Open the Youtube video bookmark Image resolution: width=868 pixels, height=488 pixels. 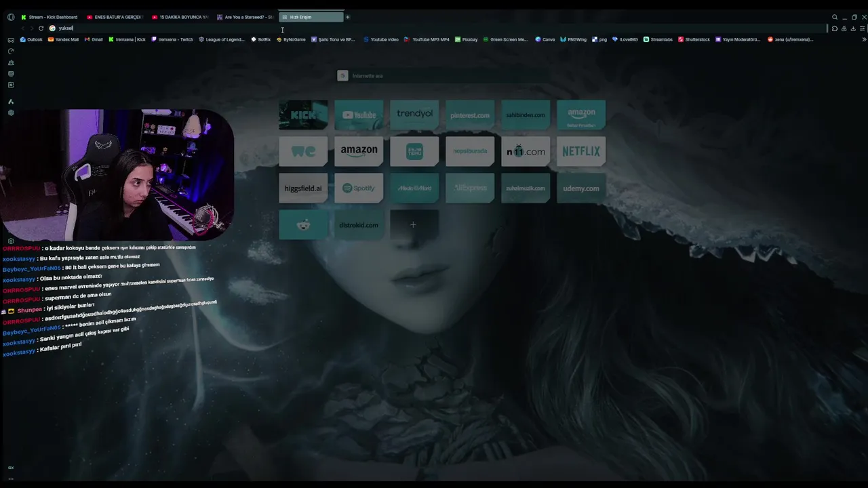point(381,39)
